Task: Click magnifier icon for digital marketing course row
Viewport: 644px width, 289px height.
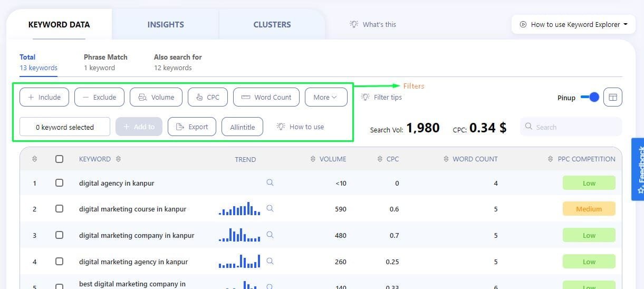Action: coord(270,208)
